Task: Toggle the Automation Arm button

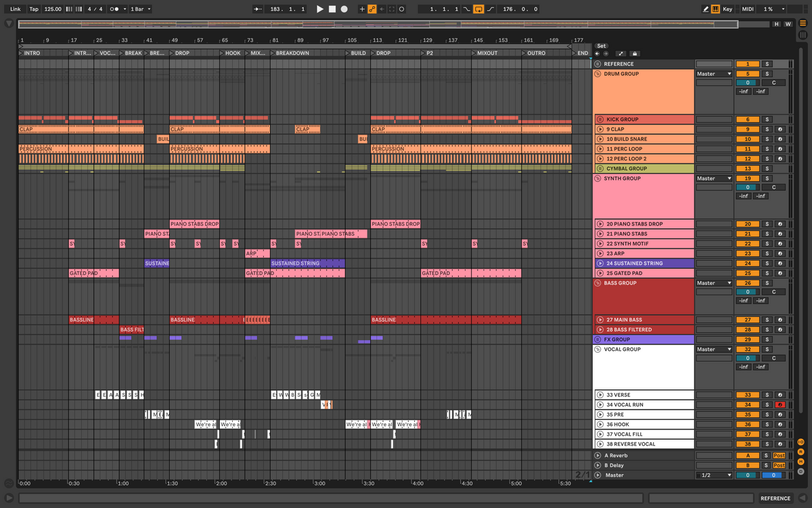Action: pyautogui.click(x=371, y=9)
